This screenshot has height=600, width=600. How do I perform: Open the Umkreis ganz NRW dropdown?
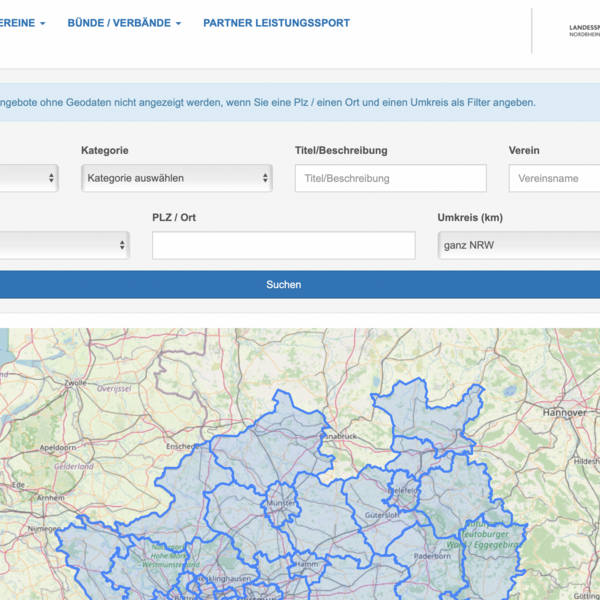(518, 245)
